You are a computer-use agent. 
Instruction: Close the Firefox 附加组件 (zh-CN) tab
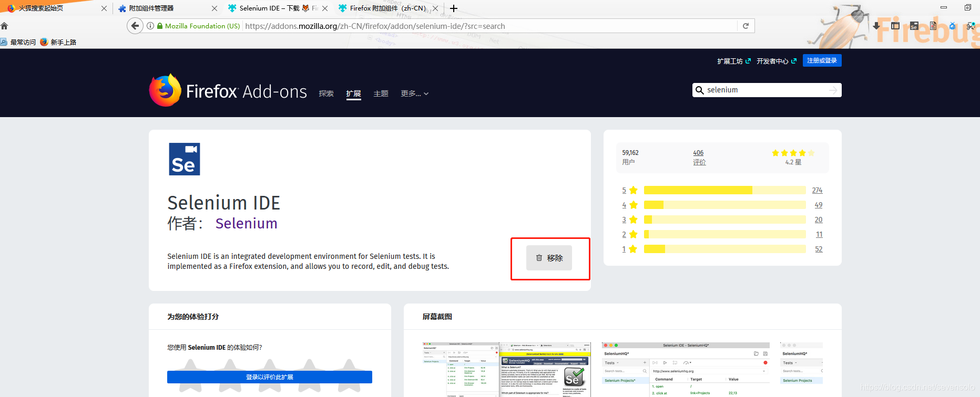point(435,8)
